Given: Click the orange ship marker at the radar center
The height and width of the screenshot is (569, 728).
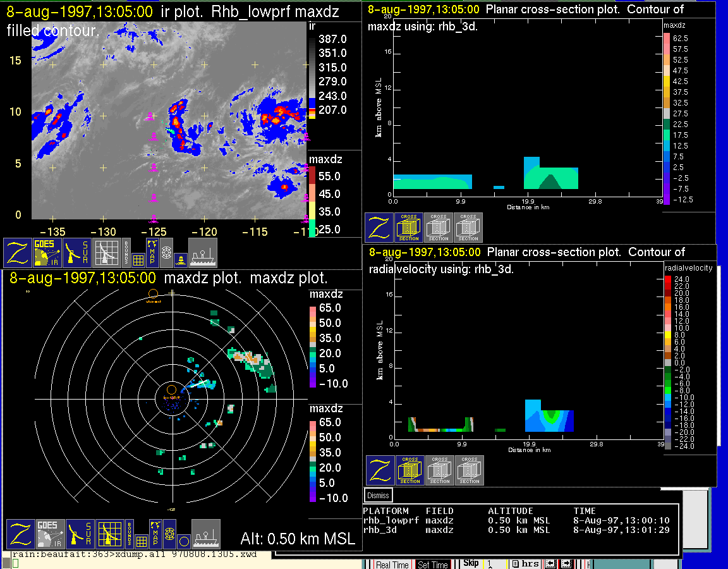Looking at the screenshot, I should click(x=171, y=389).
